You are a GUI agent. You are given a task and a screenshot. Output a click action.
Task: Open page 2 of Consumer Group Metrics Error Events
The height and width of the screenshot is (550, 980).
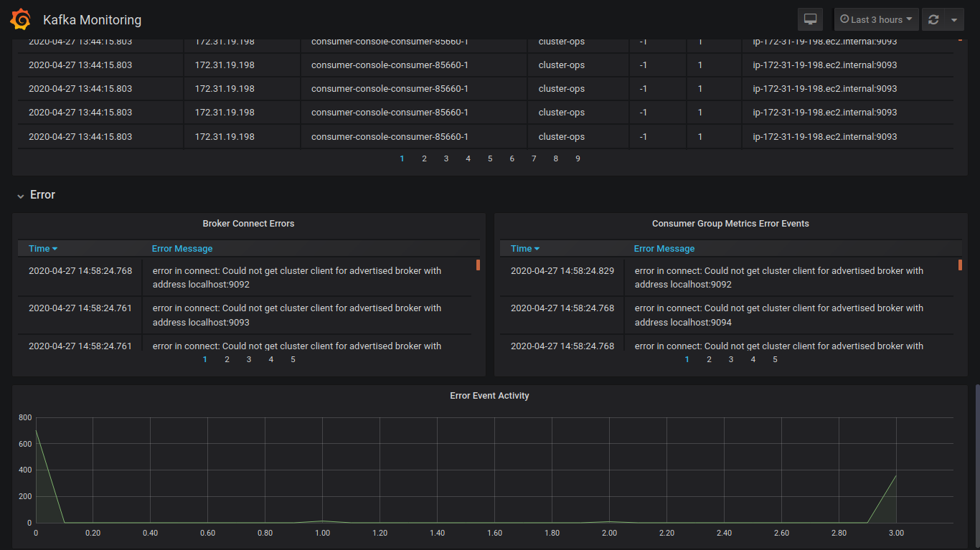(709, 359)
